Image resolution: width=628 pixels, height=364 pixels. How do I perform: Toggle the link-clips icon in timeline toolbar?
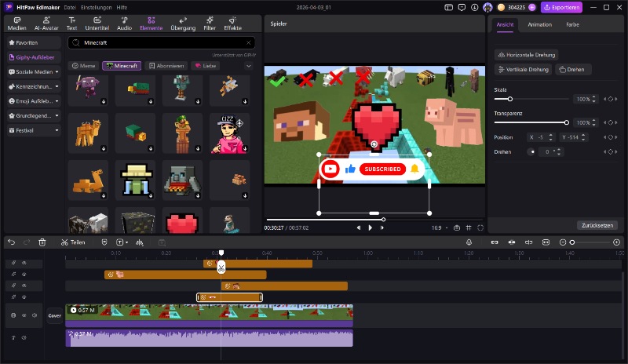pyautogui.click(x=495, y=242)
